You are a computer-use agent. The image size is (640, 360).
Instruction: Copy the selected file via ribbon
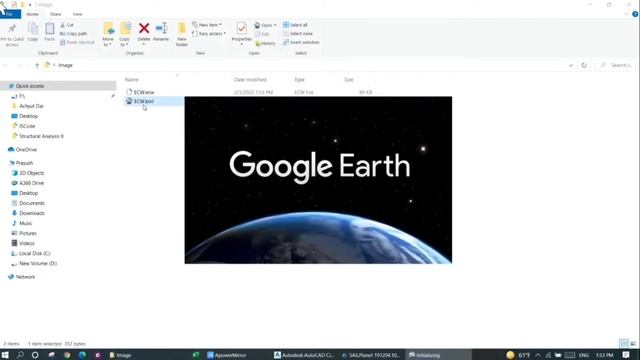[x=33, y=32]
